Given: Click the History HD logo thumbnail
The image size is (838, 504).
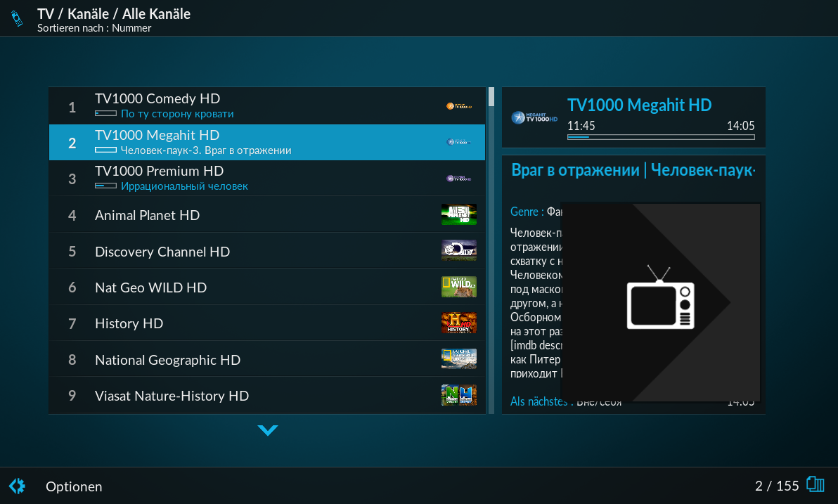Looking at the screenshot, I should tap(459, 323).
